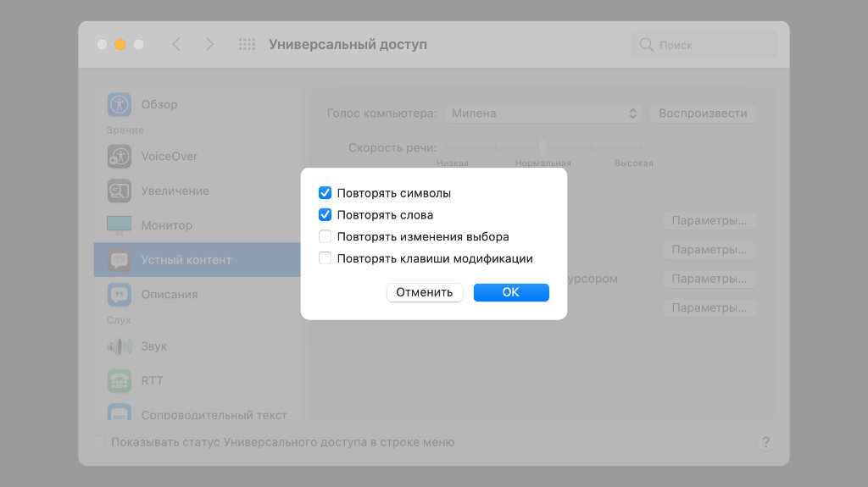
Task: Enable Повторять клавиши модификации checkbox
Action: tap(325, 258)
